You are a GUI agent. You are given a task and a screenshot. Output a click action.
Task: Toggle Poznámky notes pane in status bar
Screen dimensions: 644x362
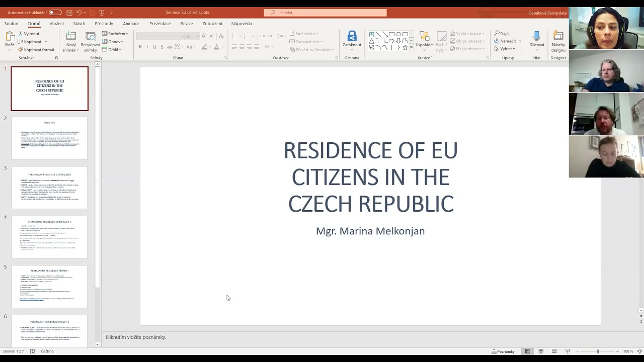tap(504, 351)
